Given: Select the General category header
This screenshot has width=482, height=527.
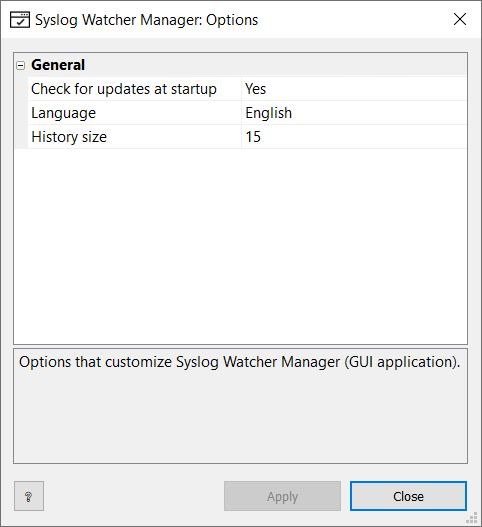Looking at the screenshot, I should tap(241, 65).
